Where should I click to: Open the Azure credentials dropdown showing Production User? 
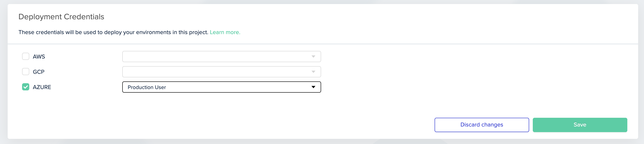tap(222, 87)
